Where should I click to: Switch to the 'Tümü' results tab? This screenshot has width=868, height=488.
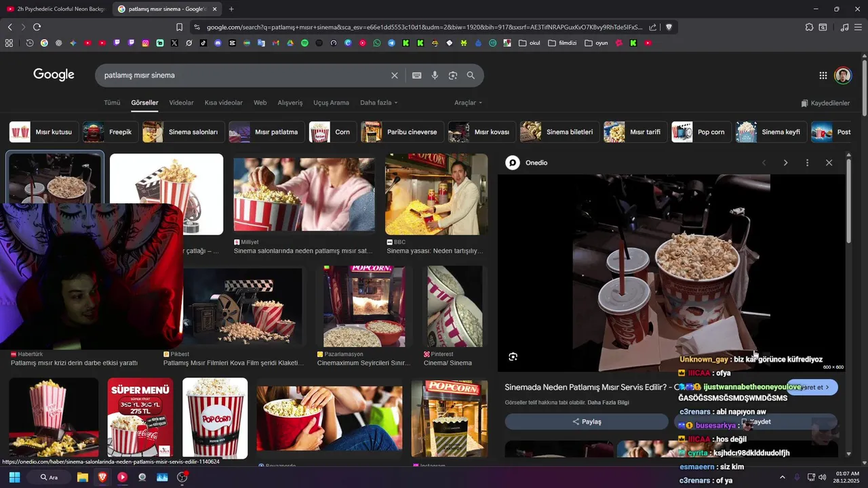pyautogui.click(x=112, y=103)
